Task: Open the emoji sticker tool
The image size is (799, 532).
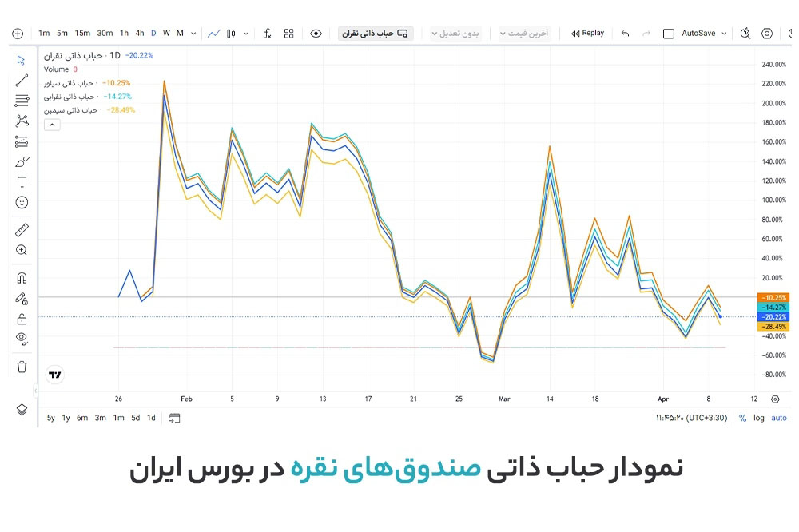Action: [22, 203]
